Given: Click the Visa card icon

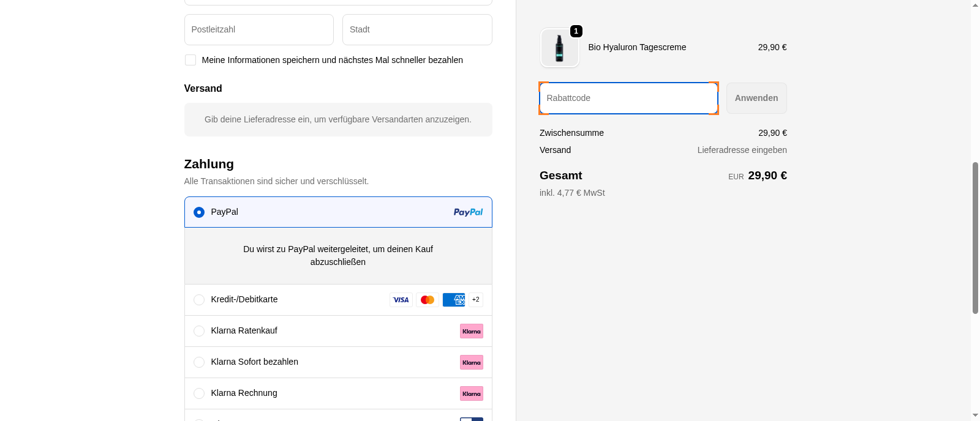Looking at the screenshot, I should [x=401, y=300].
